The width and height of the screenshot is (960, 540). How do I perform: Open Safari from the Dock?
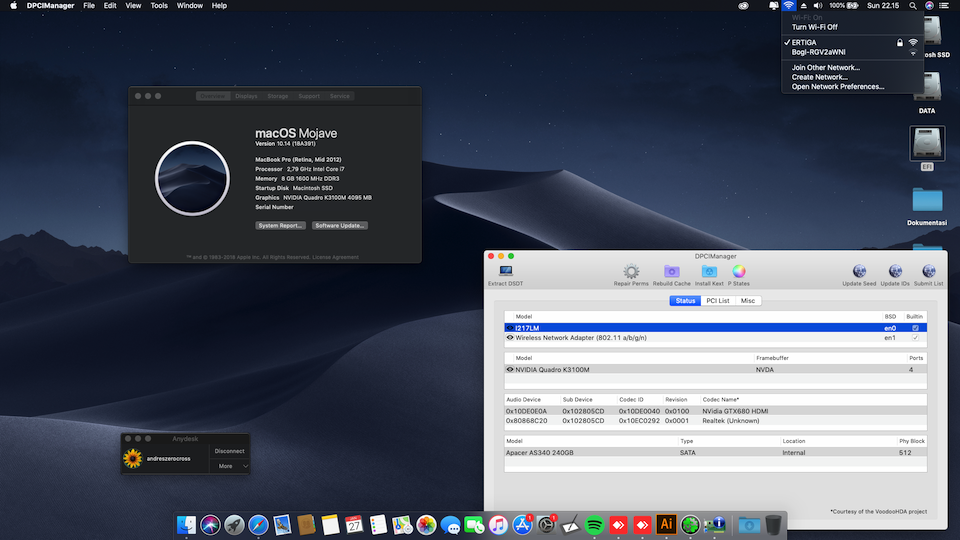pyautogui.click(x=258, y=525)
